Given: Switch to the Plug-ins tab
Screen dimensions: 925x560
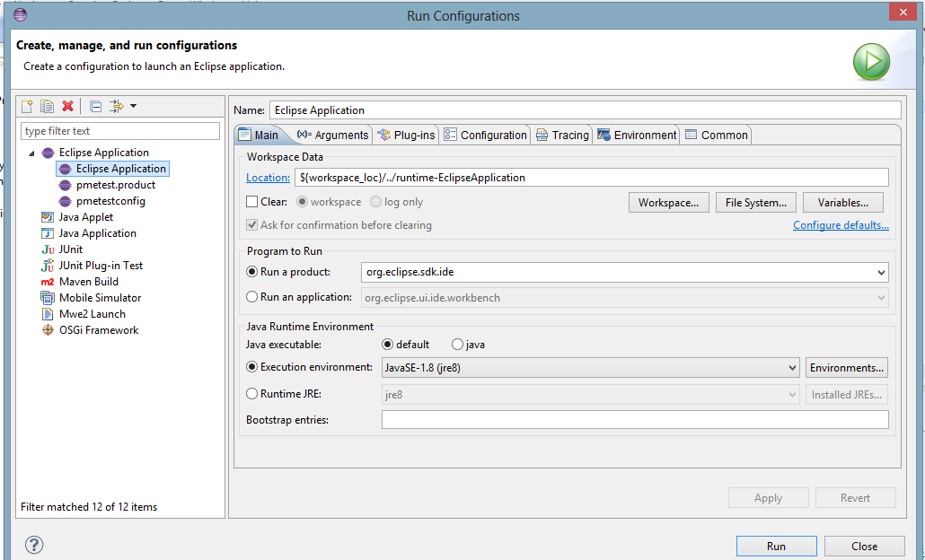Looking at the screenshot, I should click(x=407, y=135).
